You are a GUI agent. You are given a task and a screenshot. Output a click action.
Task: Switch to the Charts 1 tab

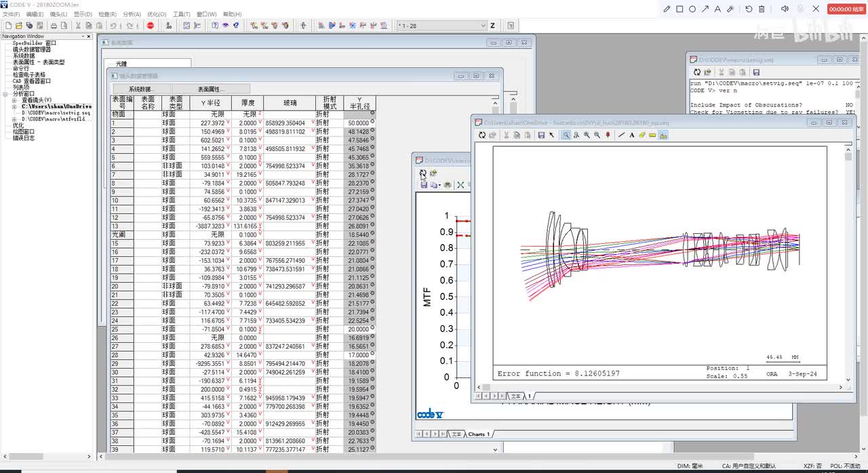(x=478, y=434)
